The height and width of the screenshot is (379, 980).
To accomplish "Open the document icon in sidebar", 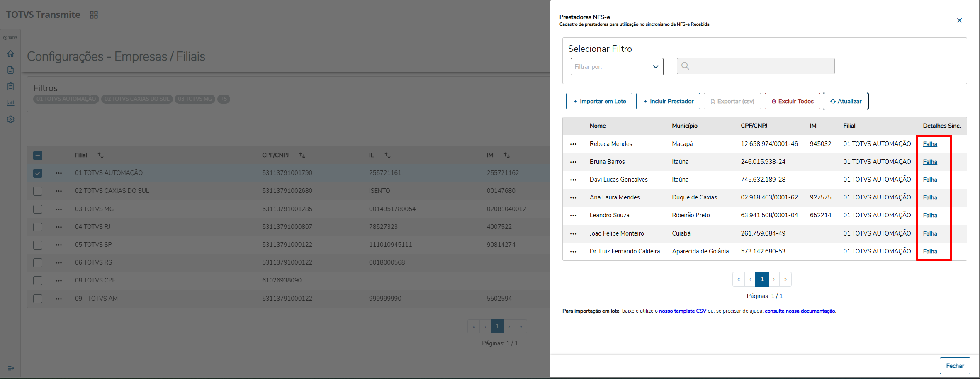I will click(11, 70).
